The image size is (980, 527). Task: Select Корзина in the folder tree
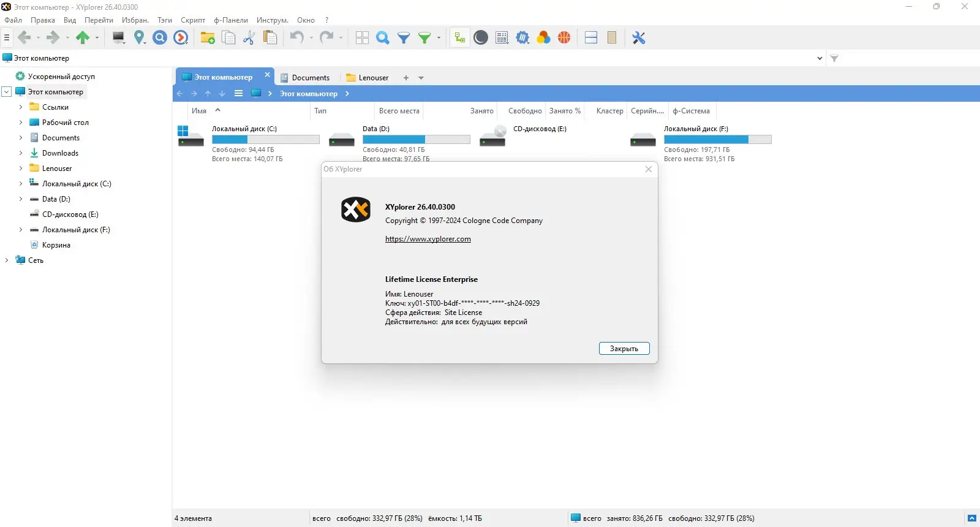click(56, 245)
